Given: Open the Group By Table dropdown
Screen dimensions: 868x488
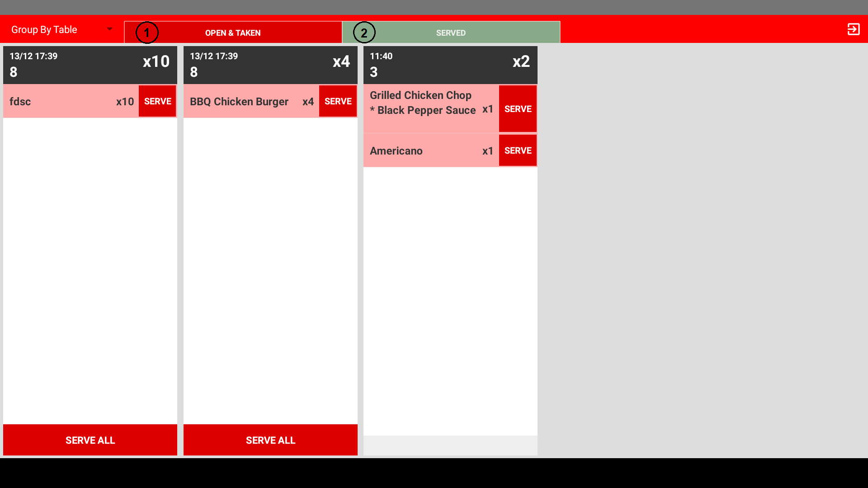Looking at the screenshot, I should [44, 30].
